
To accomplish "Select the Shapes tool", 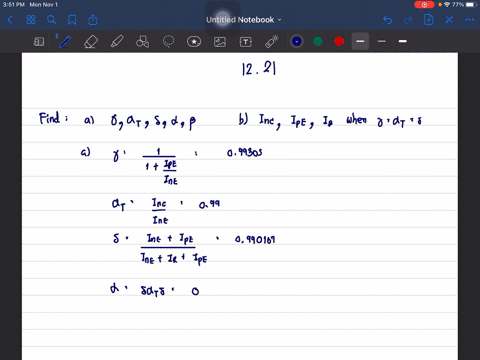I will (x=142, y=42).
